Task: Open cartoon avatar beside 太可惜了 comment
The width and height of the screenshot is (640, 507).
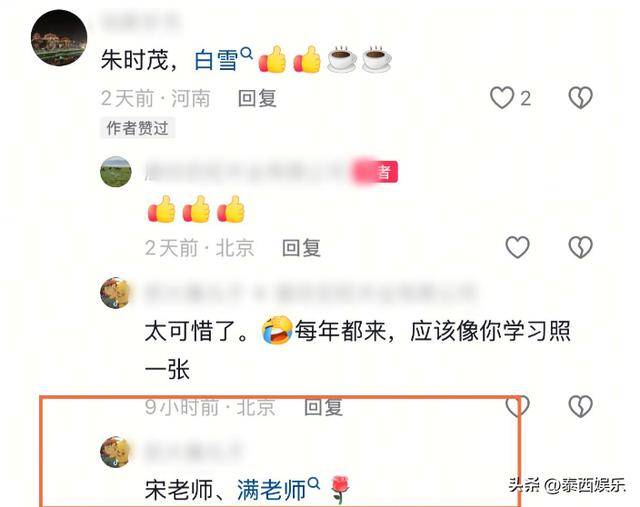Action: (x=116, y=293)
